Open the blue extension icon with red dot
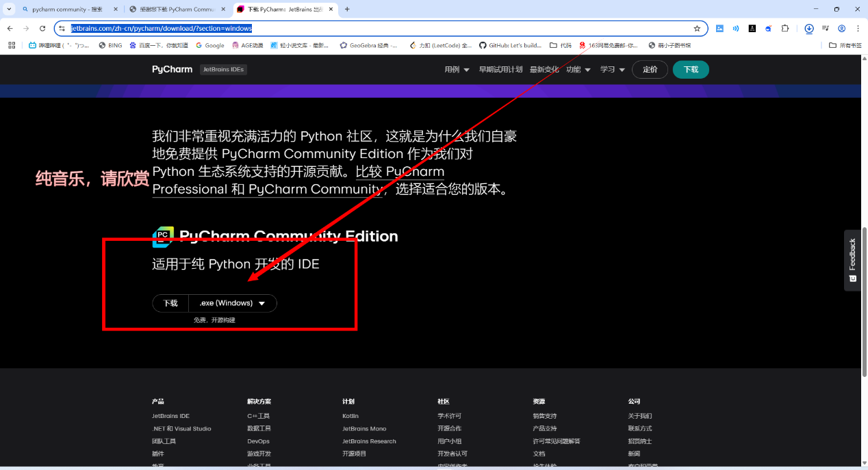Viewport: 868px width, 470px height. (x=768, y=28)
